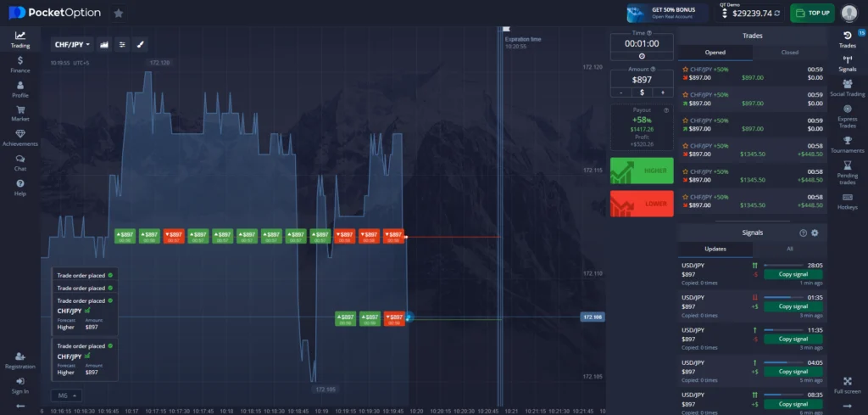The height and width of the screenshot is (415, 868).
Task: Click the amount $897 input field
Action: pyautogui.click(x=642, y=79)
